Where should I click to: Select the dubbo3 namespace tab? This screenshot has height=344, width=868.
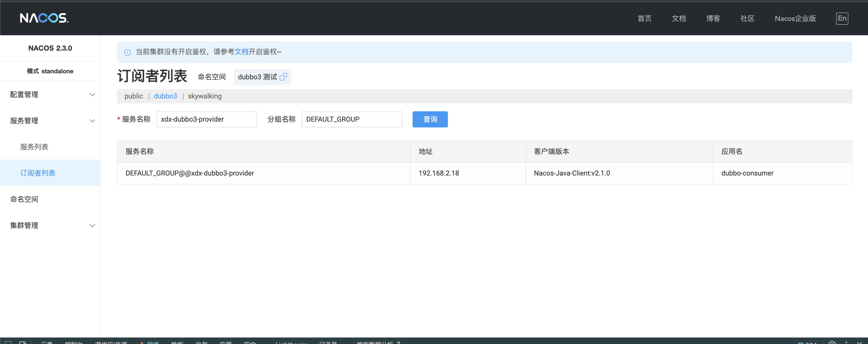(165, 96)
